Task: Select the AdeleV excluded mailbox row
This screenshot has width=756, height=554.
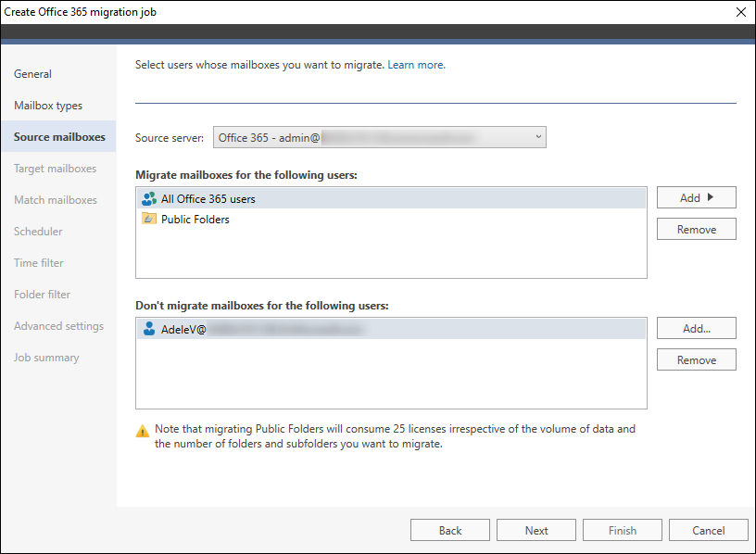Action: [250, 328]
